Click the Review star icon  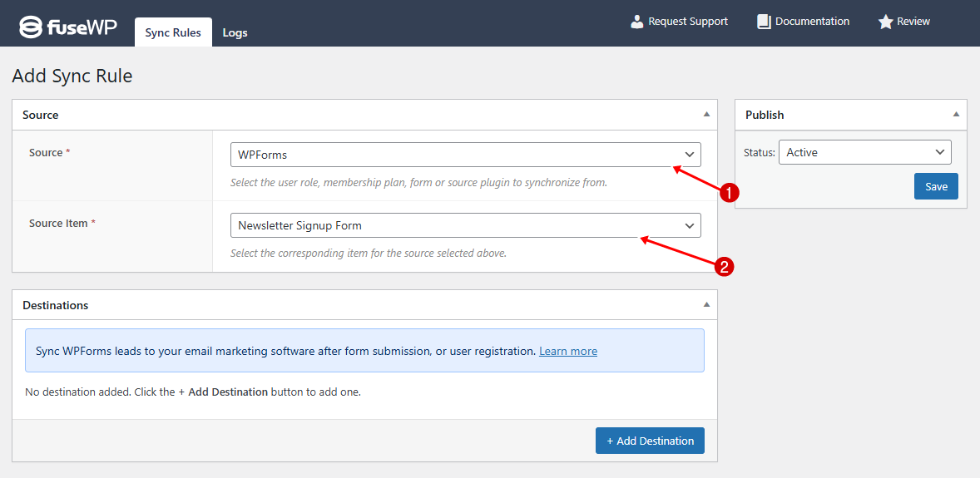(x=885, y=22)
